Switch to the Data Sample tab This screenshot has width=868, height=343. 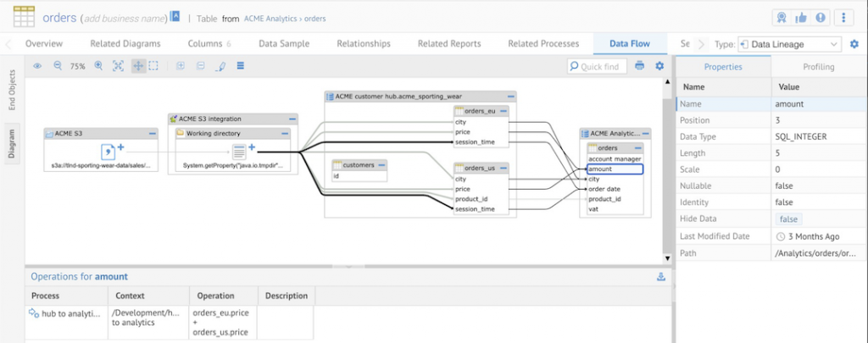point(284,44)
